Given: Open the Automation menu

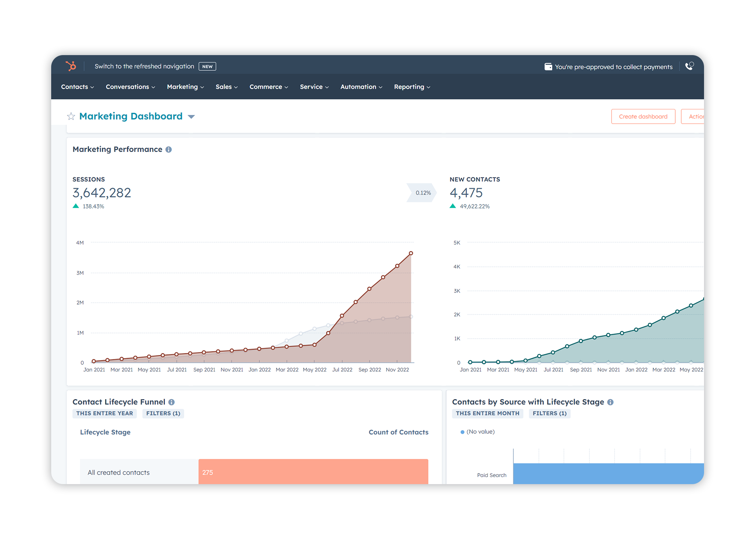Looking at the screenshot, I should 361,87.
